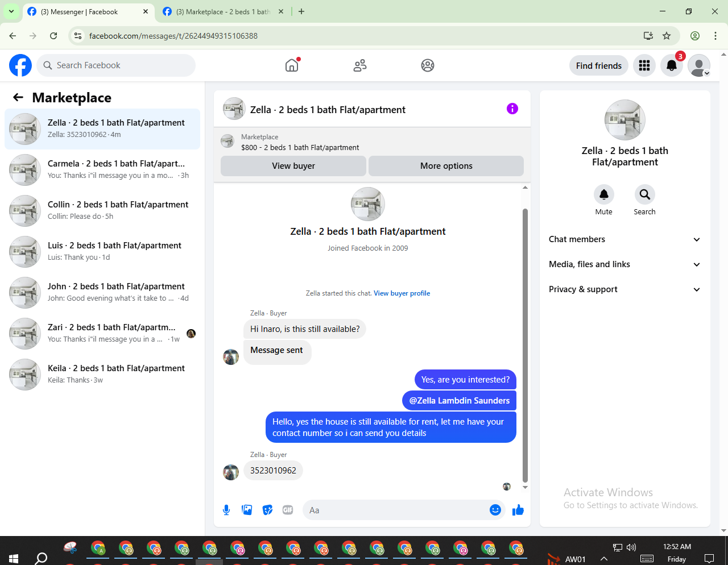Image resolution: width=728 pixels, height=565 pixels.
Task: Click the "3523010962" message bubble
Action: click(x=273, y=471)
